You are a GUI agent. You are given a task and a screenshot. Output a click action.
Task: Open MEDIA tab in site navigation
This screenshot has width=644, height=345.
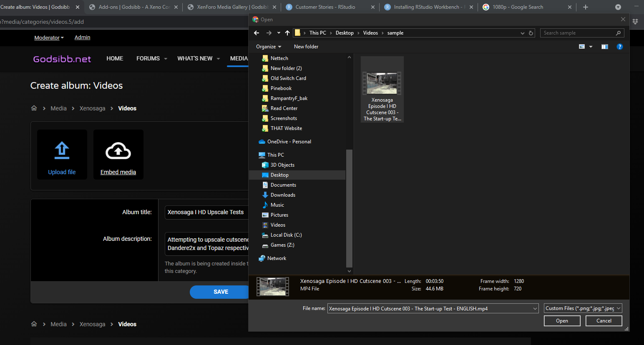[239, 59]
